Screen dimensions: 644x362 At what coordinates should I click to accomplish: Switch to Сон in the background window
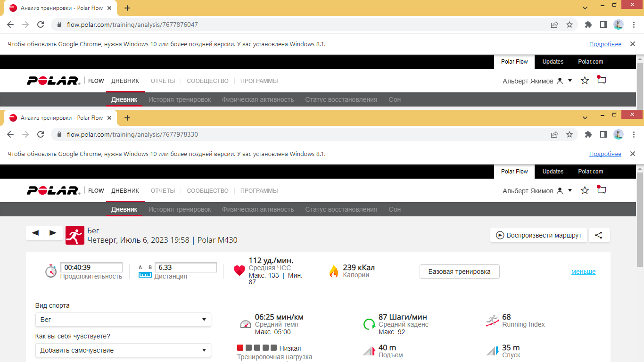coord(395,99)
